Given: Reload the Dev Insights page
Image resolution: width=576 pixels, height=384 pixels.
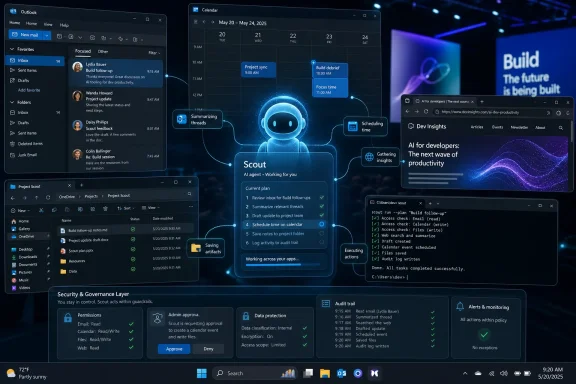Looking at the screenshot, I should (x=426, y=111).
